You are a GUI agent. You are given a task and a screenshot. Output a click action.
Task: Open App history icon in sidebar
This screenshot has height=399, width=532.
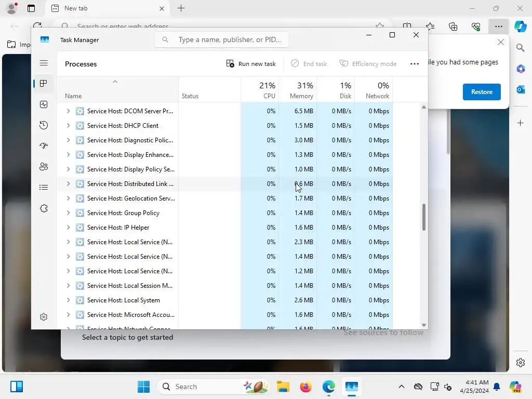pyautogui.click(x=44, y=125)
